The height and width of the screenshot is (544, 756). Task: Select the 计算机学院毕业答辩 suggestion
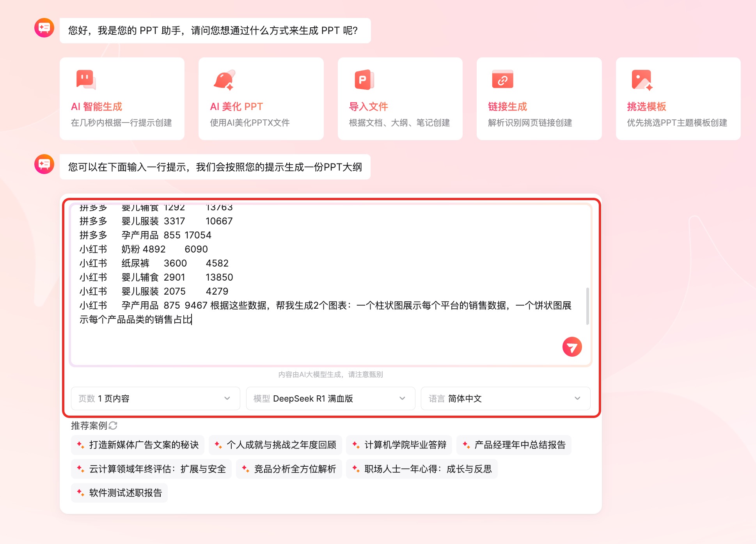click(399, 445)
